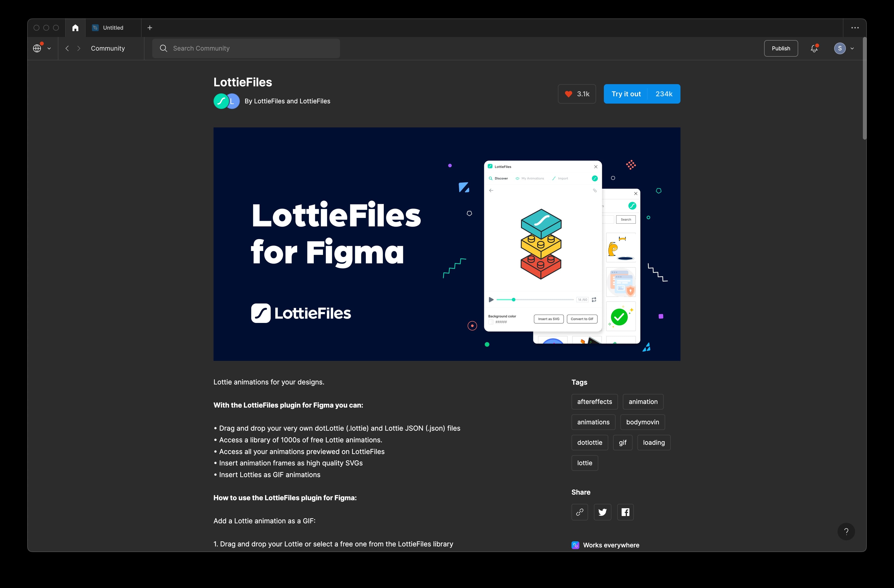
Task: Click the aftereffects tag
Action: (594, 401)
